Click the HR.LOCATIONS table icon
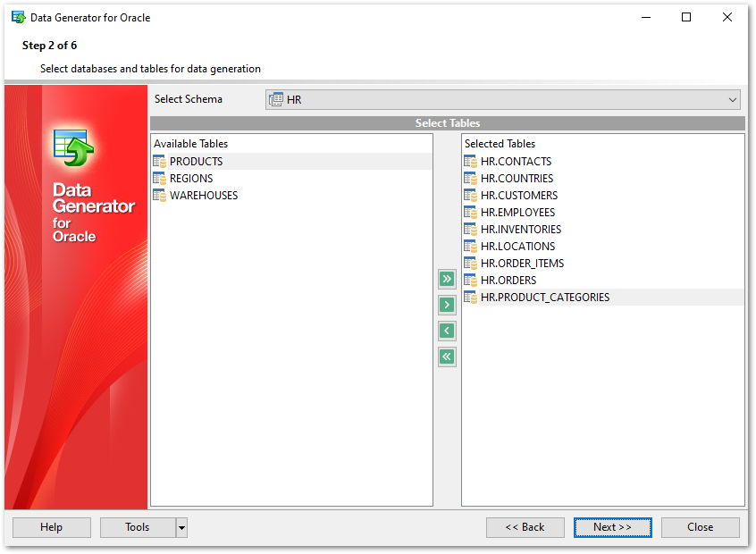Viewport: 756px width, 554px height. point(470,247)
